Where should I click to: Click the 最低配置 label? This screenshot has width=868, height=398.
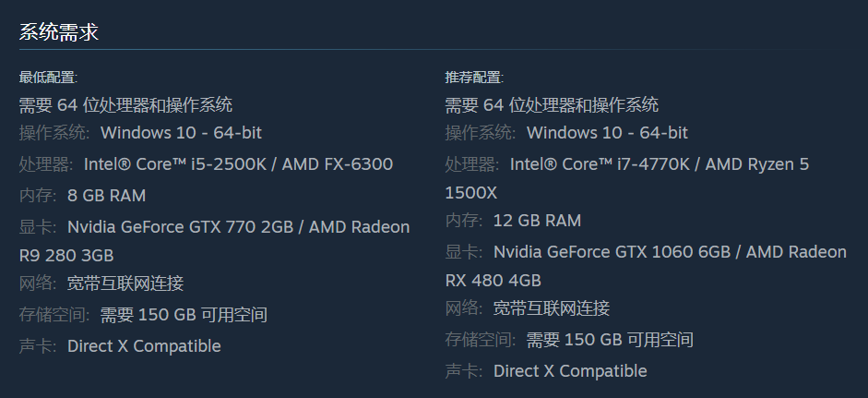(48, 77)
